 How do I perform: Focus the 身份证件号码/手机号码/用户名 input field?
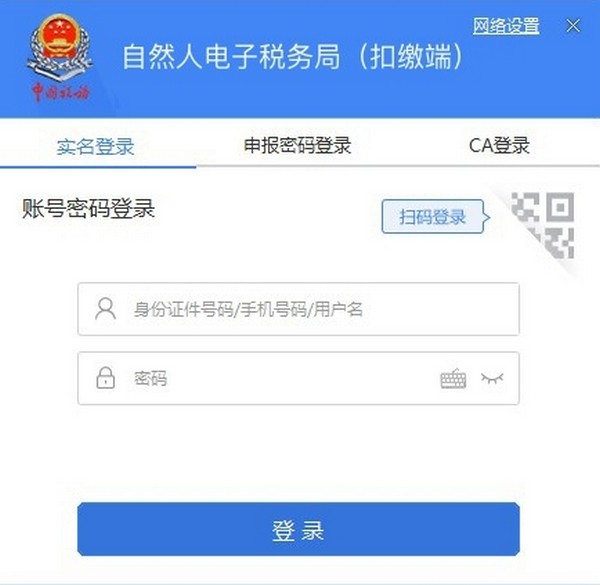click(x=298, y=309)
